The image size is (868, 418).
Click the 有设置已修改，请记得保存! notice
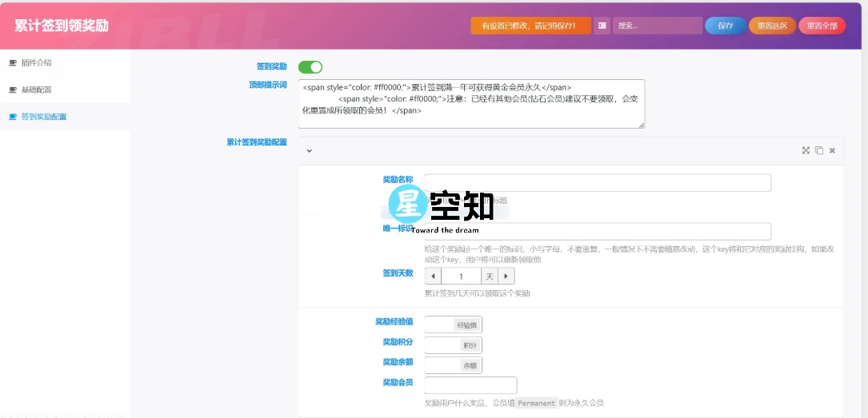(x=531, y=26)
